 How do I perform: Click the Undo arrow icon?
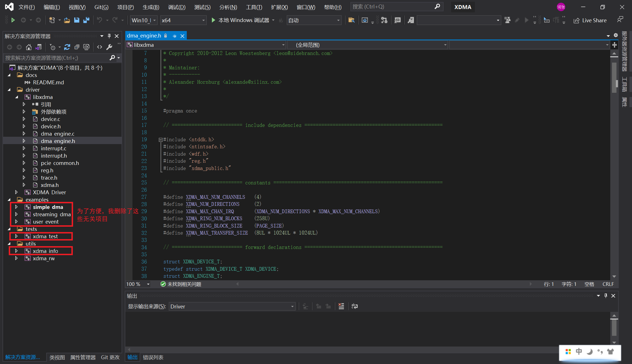(99, 20)
